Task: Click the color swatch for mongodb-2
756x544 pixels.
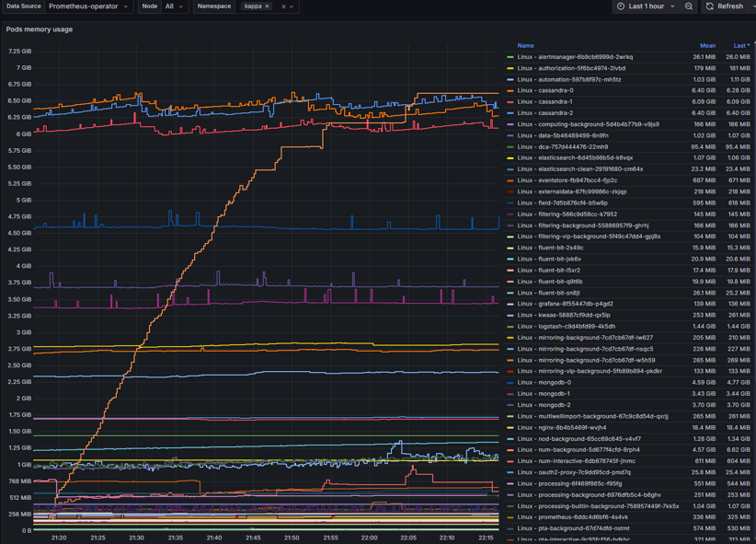Action: pos(510,405)
